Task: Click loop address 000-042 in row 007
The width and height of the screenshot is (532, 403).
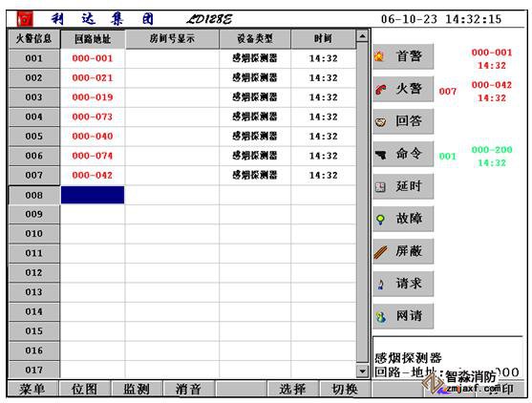Action: pos(93,176)
